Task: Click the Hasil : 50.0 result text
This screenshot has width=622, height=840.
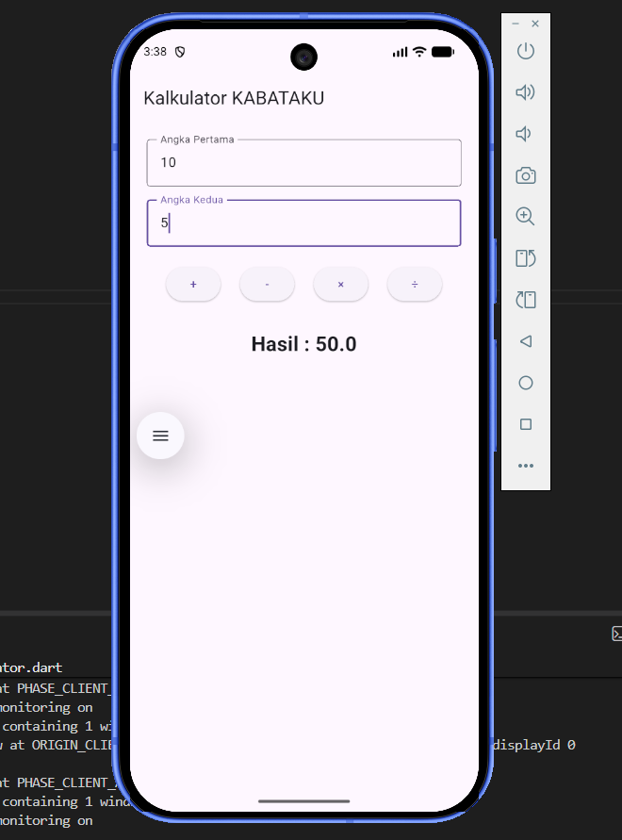Action: pyautogui.click(x=303, y=344)
